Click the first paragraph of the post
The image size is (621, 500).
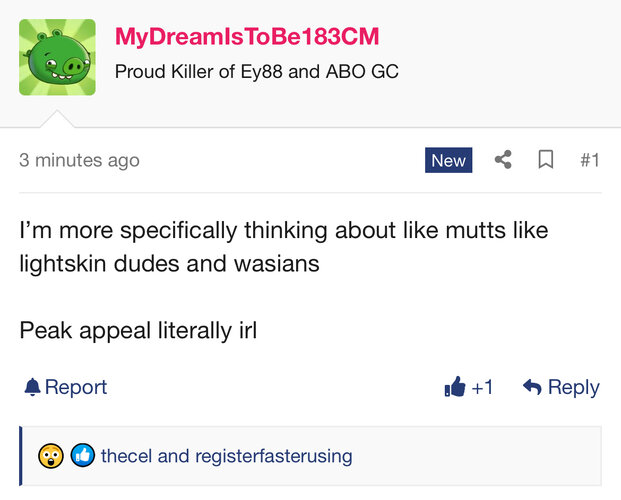(283, 247)
